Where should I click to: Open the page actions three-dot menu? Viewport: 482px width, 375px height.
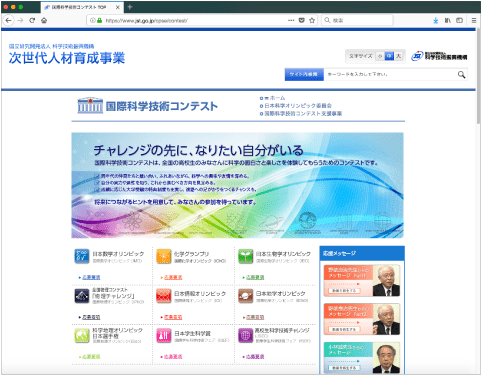point(291,20)
